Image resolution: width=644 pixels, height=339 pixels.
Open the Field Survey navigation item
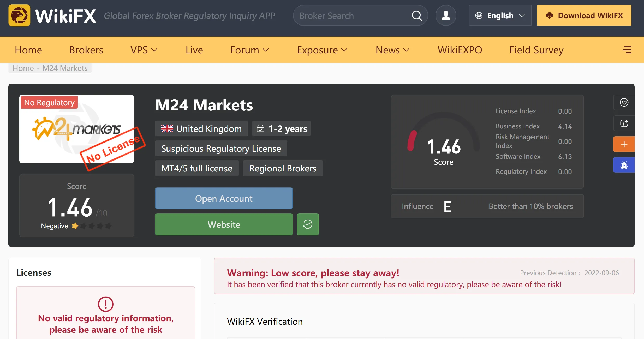pos(536,50)
